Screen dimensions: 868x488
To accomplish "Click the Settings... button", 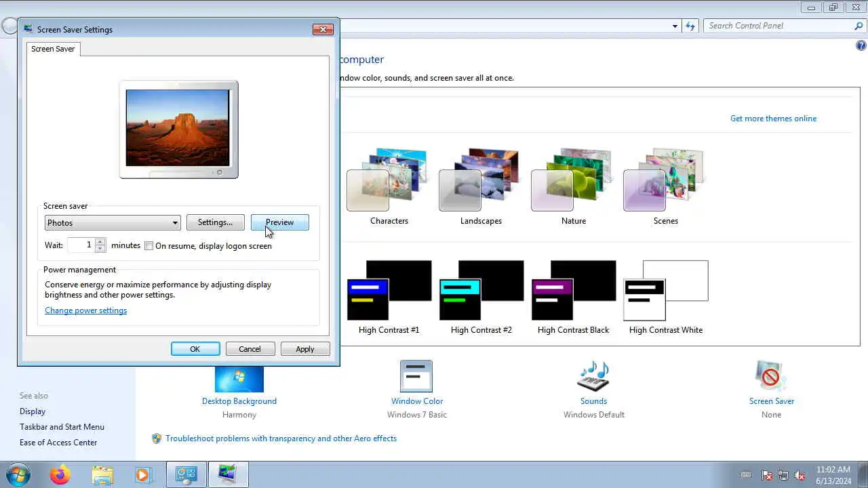I will (x=215, y=222).
